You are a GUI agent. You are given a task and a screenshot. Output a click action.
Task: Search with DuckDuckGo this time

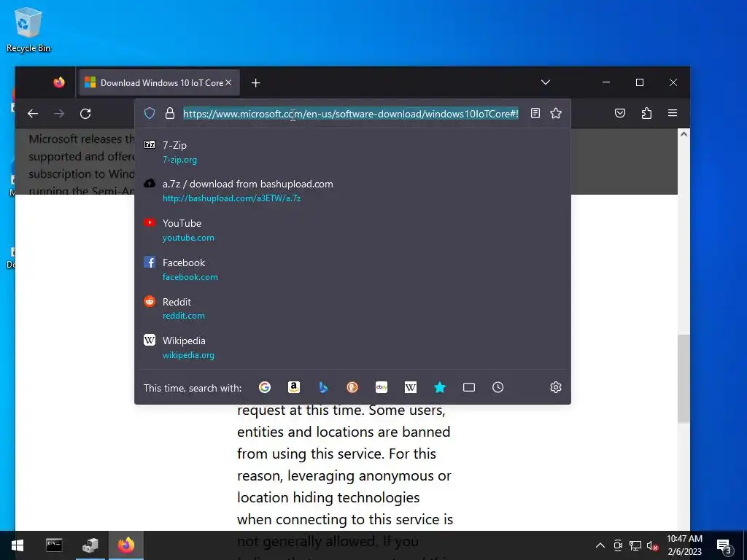click(352, 388)
